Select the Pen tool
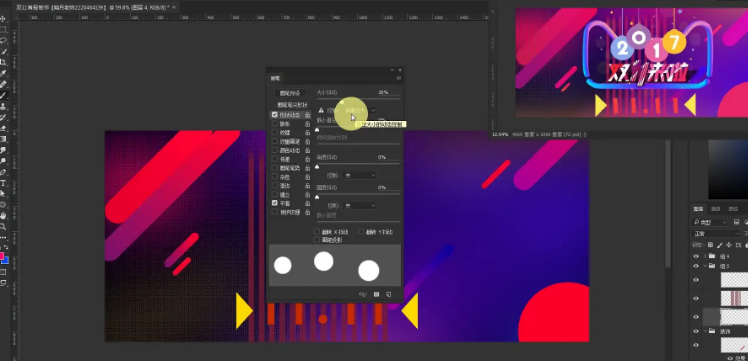748x361 pixels. coord(3,172)
